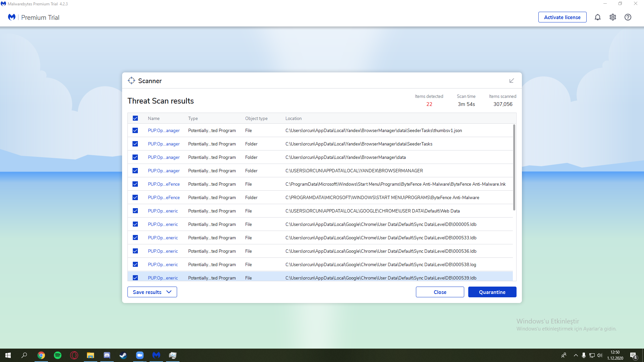
Task: Click the Malwarebytes logo beside Premium Trial
Action: tap(12, 17)
